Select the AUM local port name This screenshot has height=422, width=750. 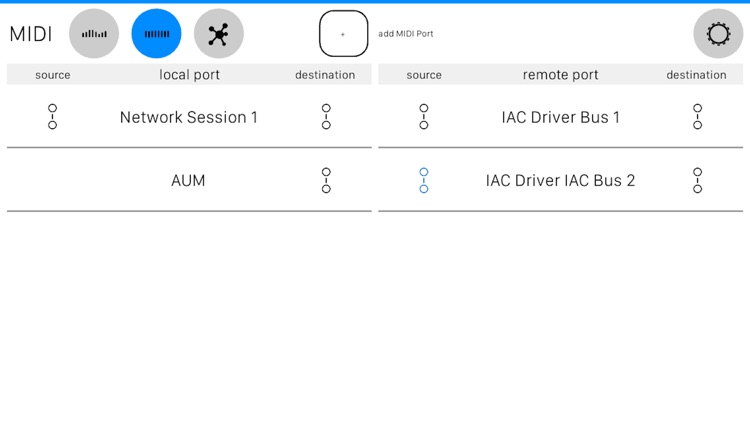coord(188,180)
